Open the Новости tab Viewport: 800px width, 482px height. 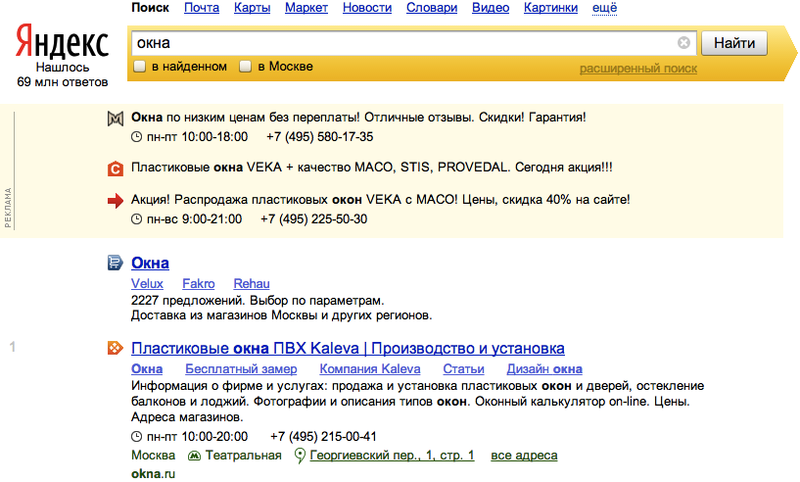point(367,8)
